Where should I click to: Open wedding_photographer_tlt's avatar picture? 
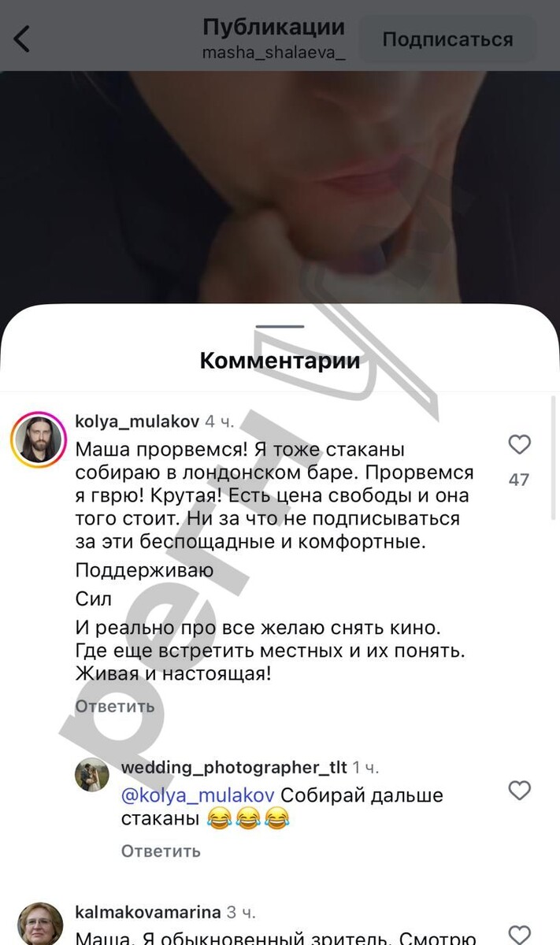(x=91, y=774)
